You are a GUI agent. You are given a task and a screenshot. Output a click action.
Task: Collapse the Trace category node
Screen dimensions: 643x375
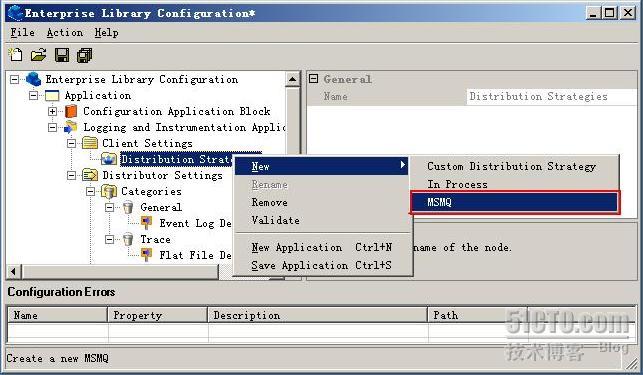tap(109, 239)
